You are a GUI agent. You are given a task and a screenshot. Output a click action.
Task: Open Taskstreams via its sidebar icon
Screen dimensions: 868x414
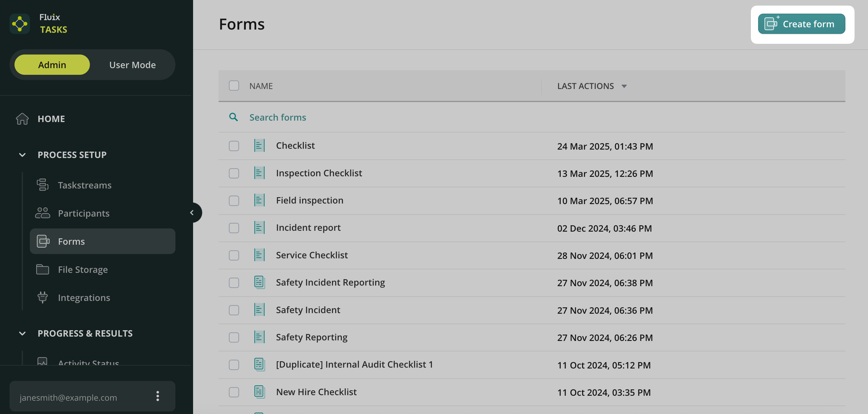coord(42,185)
